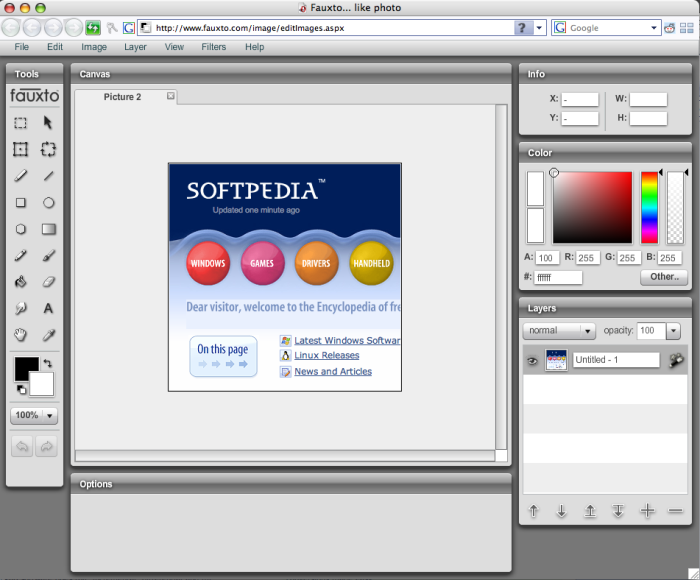Image resolution: width=700 pixels, height=580 pixels.
Task: Select the line drawing tool
Action: 49,176
